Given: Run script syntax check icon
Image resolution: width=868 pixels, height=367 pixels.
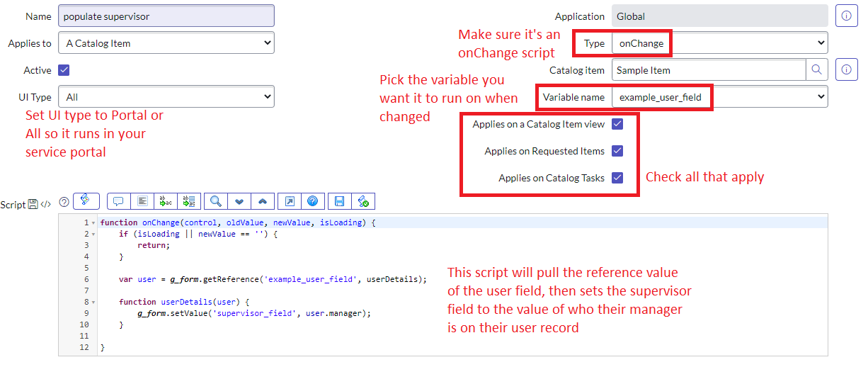Looking at the screenshot, I should point(363,201).
